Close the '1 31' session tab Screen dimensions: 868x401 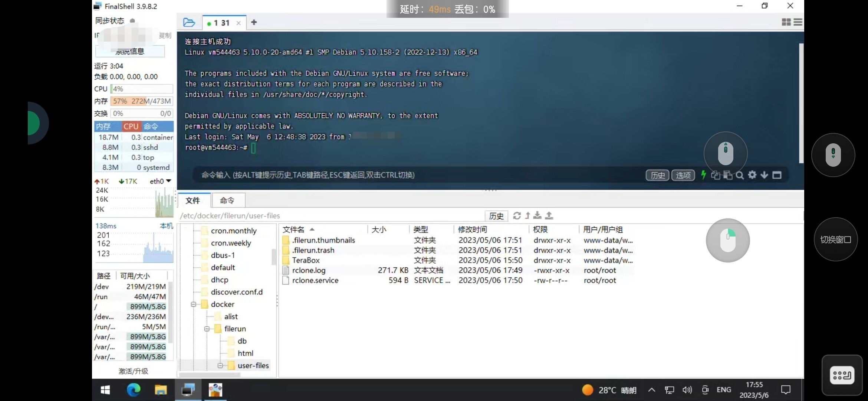pos(239,23)
